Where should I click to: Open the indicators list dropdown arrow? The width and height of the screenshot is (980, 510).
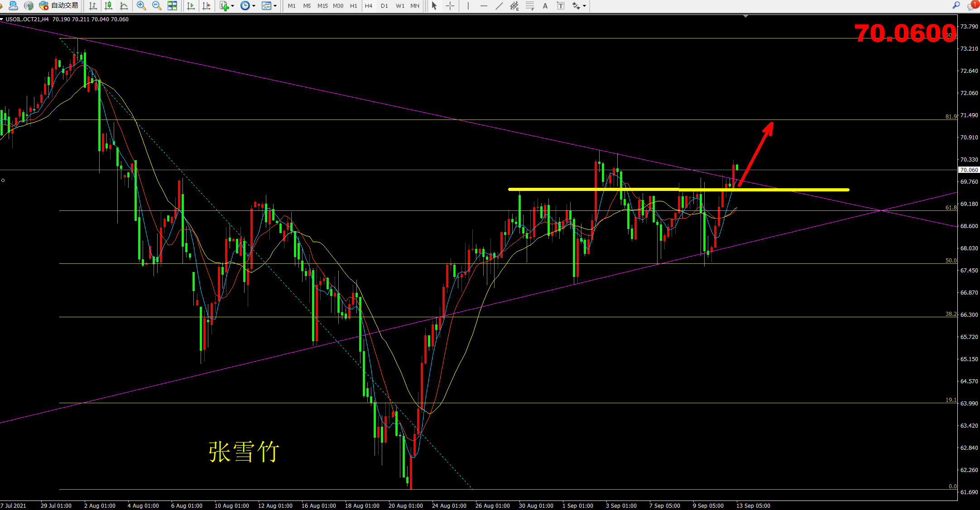233,6
